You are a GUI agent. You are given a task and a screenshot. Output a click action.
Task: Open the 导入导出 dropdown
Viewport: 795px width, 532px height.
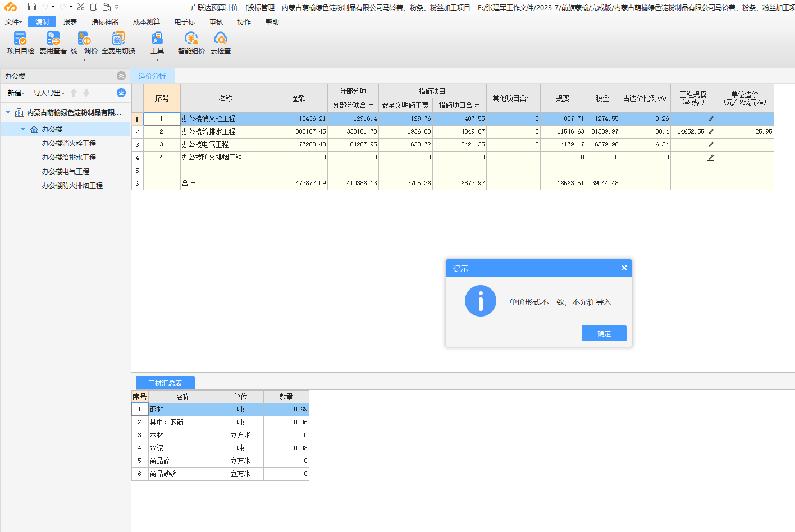[49, 93]
